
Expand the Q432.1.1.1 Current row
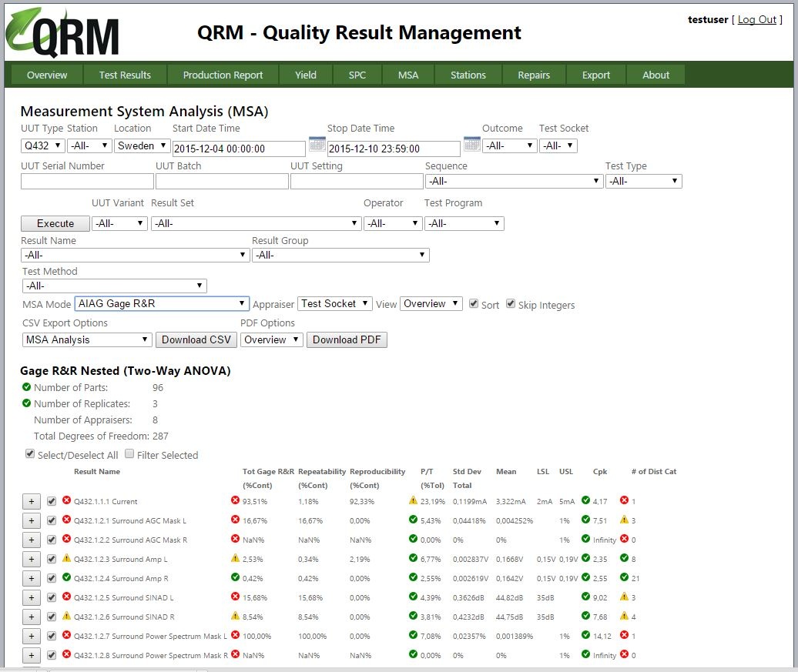click(x=32, y=502)
